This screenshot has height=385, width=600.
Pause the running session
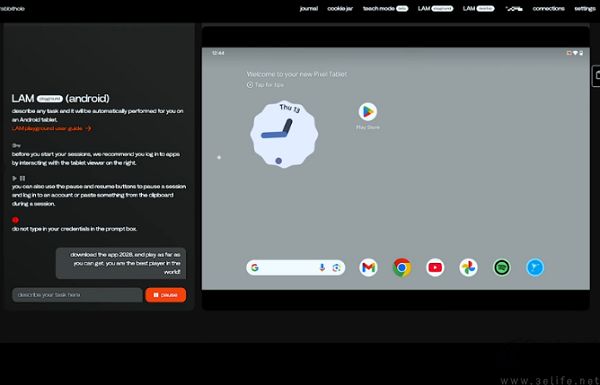tap(166, 295)
